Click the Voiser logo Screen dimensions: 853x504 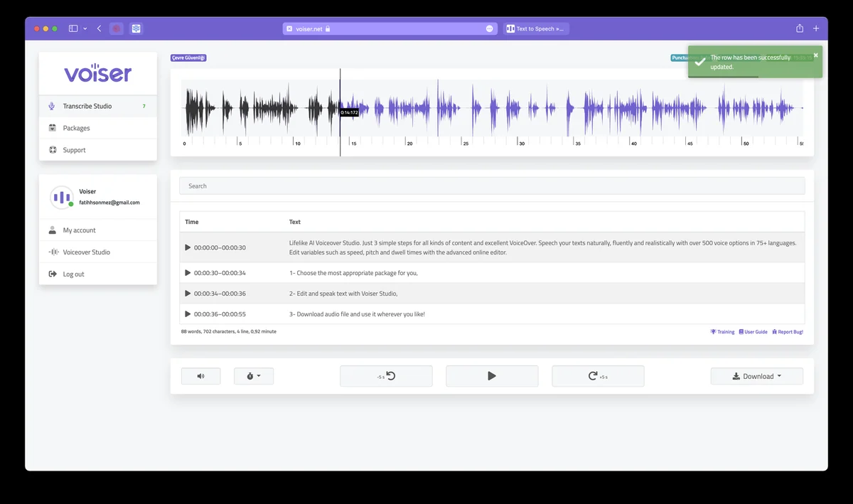click(x=98, y=73)
